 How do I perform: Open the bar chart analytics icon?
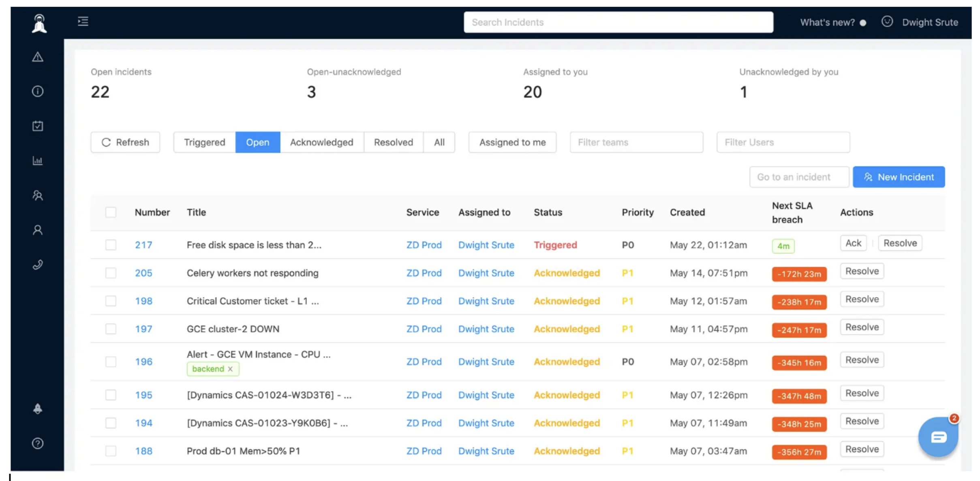click(x=38, y=161)
